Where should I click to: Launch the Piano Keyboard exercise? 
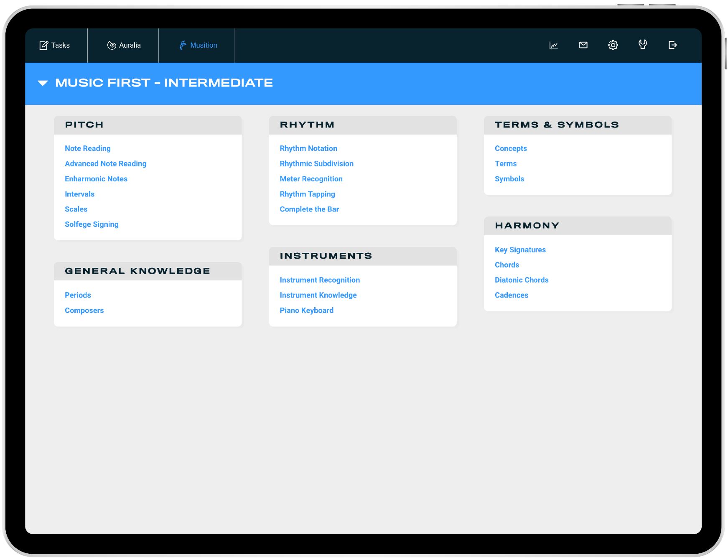tap(306, 310)
